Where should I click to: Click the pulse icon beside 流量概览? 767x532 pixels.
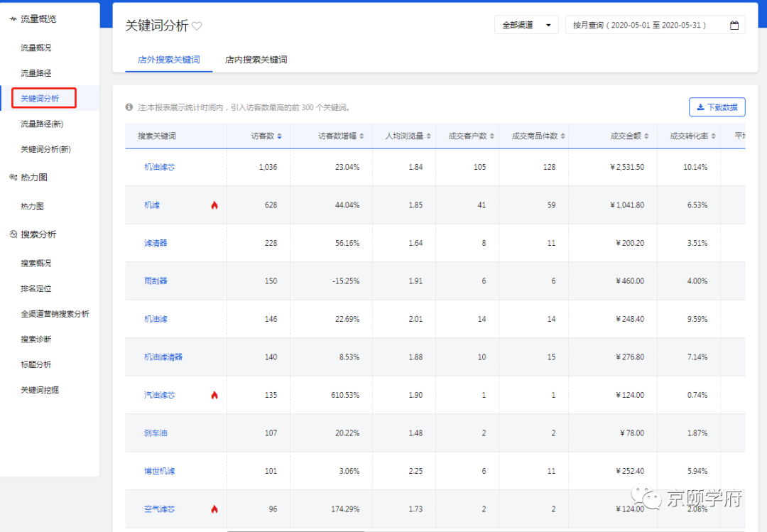pos(13,19)
